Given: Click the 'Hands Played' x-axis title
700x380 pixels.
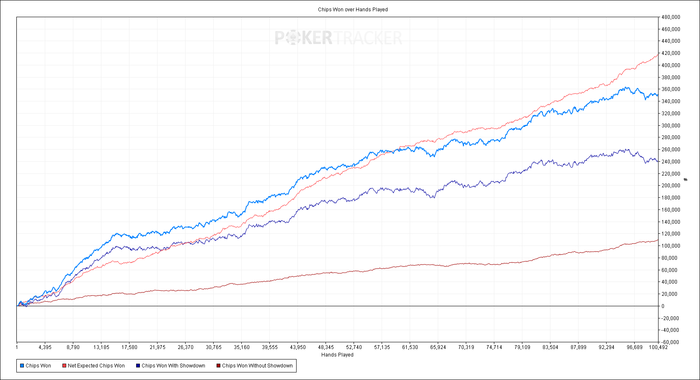Looking at the screenshot, I should 338,355.
